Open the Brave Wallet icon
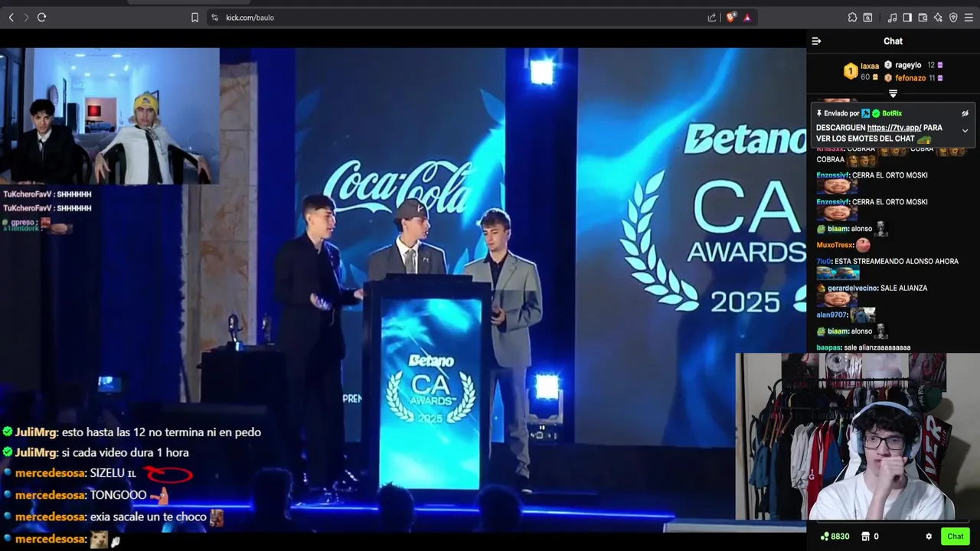The image size is (980, 551). pyautogui.click(x=923, y=17)
